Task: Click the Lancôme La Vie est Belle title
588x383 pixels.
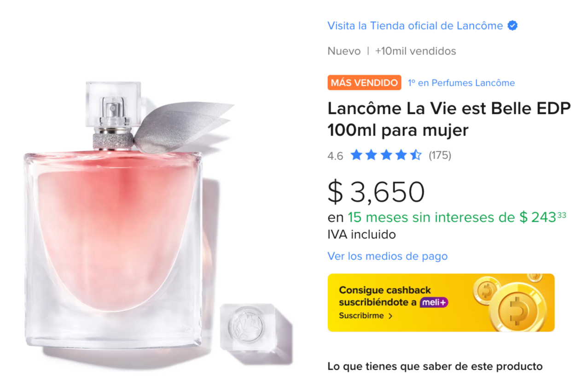Action: (x=449, y=119)
